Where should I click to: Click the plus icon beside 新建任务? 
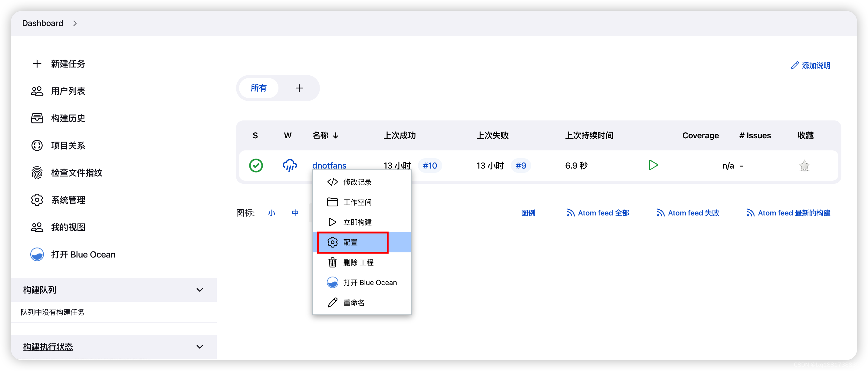37,64
